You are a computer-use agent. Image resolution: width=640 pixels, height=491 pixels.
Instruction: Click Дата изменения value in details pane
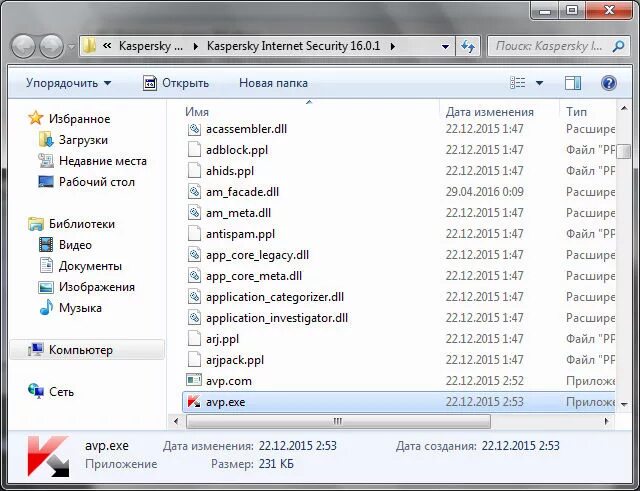(x=298, y=446)
